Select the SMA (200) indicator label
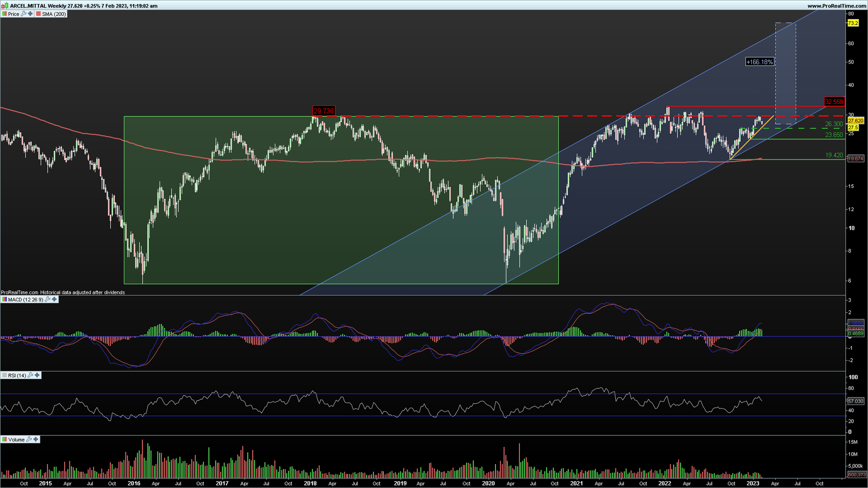 tap(54, 14)
